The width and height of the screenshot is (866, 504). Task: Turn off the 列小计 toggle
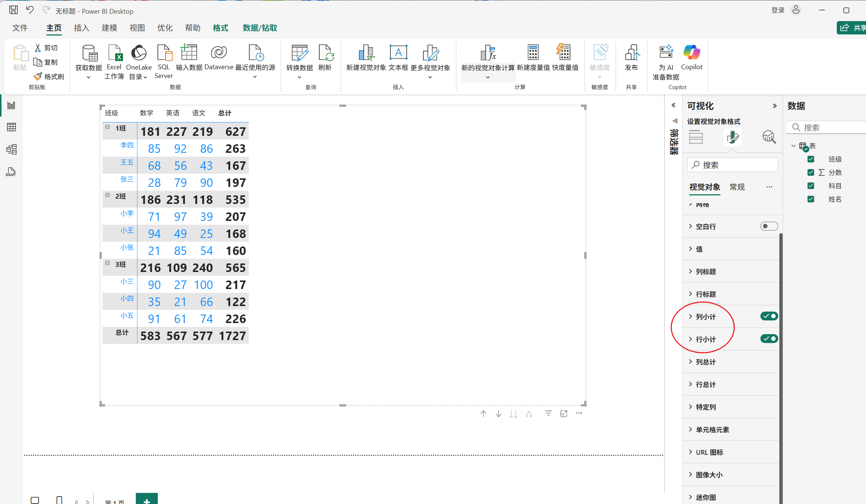pos(769,316)
